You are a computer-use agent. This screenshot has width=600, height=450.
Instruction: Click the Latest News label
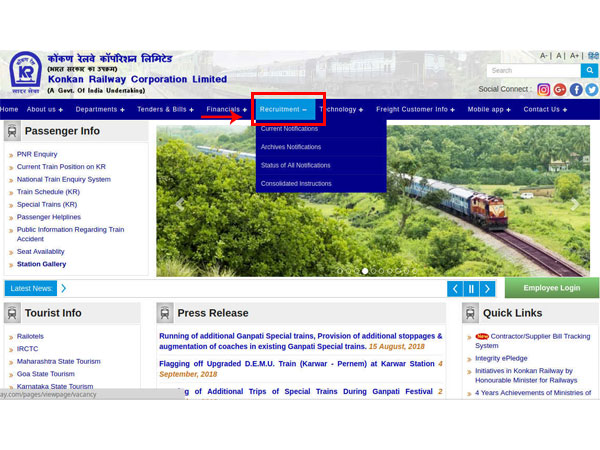pos(31,289)
